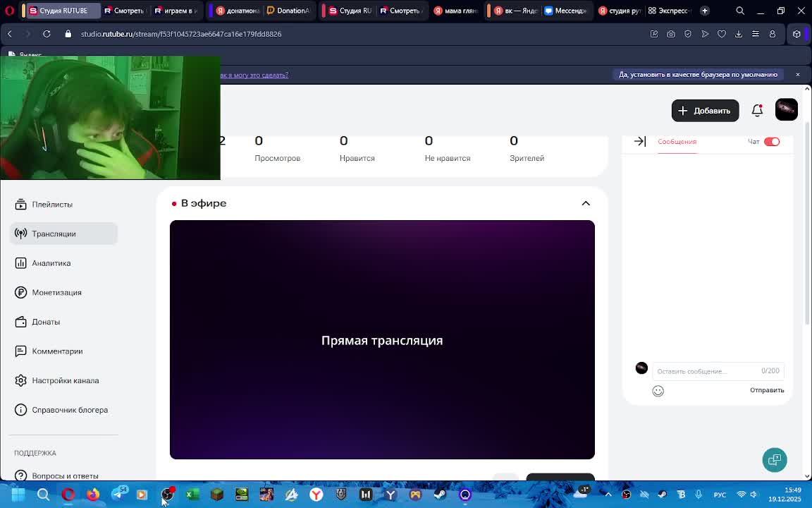The width and height of the screenshot is (812, 508).
Task: Click the Добавить button
Action: click(705, 110)
